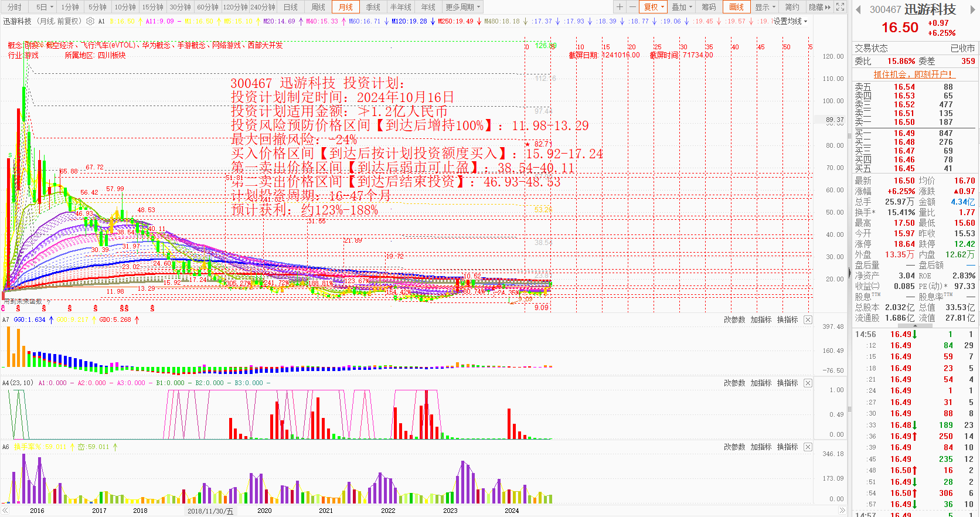Toggle 筹码 chip distribution view
The height and width of the screenshot is (517, 980).
(x=709, y=7)
